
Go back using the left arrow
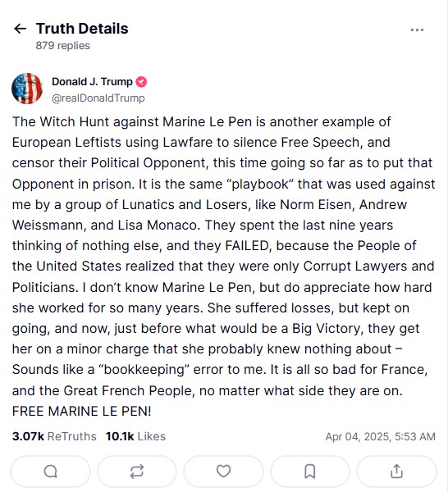point(20,29)
